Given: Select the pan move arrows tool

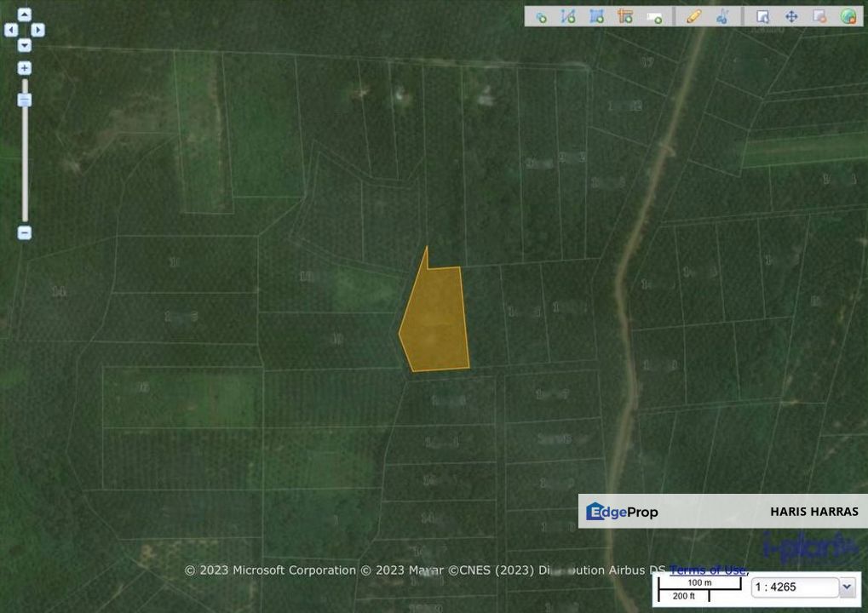Looking at the screenshot, I should pos(791,16).
